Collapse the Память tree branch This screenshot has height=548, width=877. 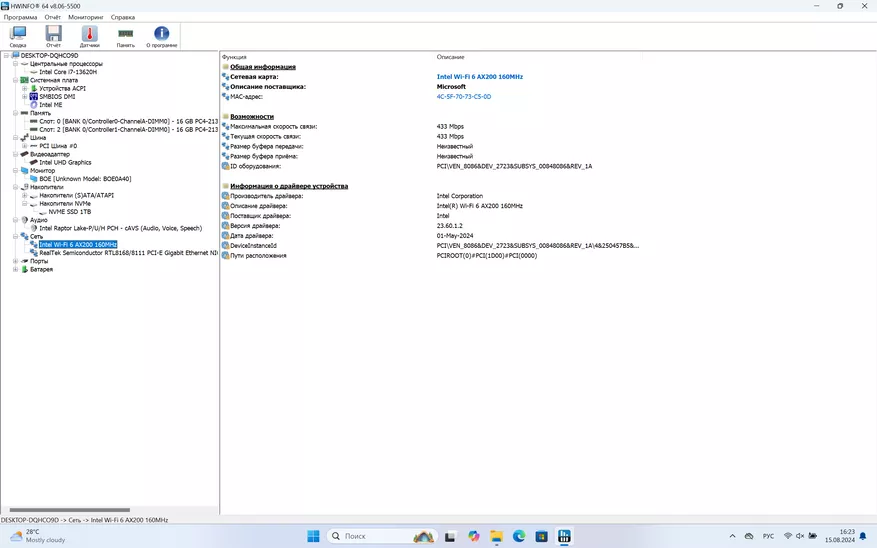tap(16, 113)
